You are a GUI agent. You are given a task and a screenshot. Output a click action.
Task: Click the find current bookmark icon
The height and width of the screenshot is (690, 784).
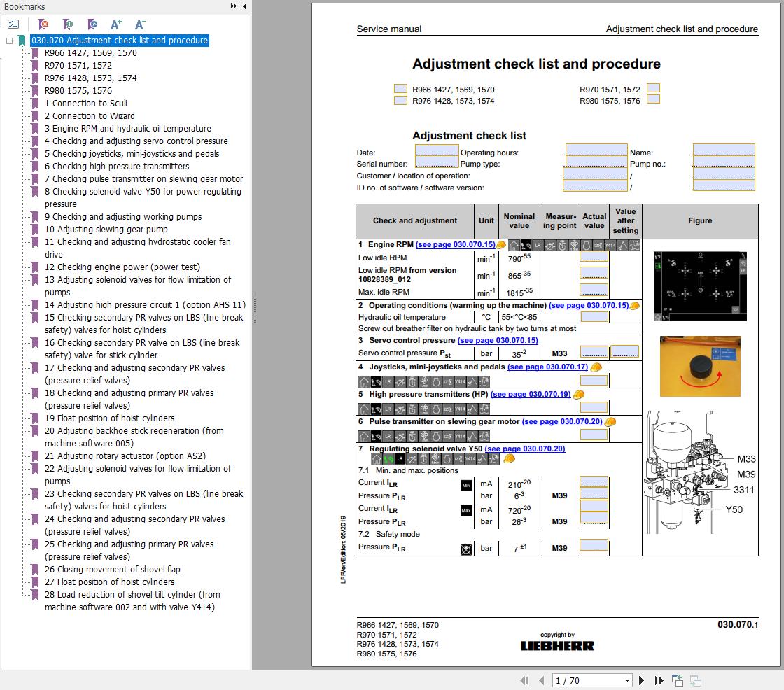91,24
